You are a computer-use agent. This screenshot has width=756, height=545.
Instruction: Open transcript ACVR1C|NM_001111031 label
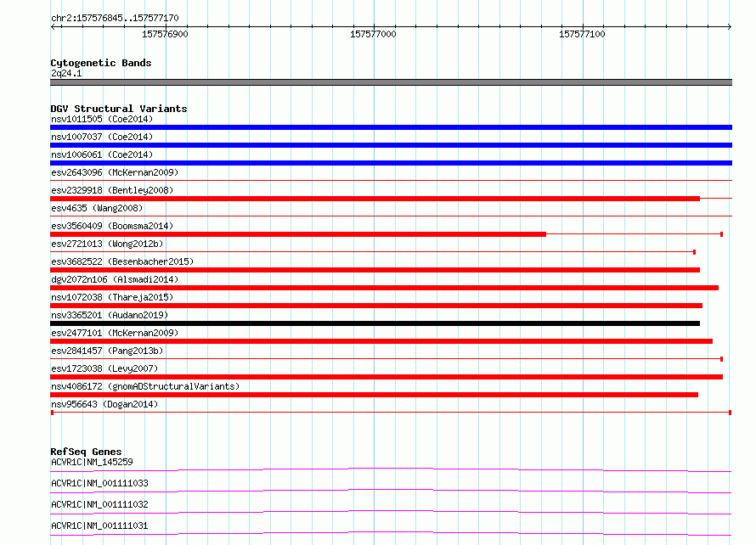pos(99,525)
